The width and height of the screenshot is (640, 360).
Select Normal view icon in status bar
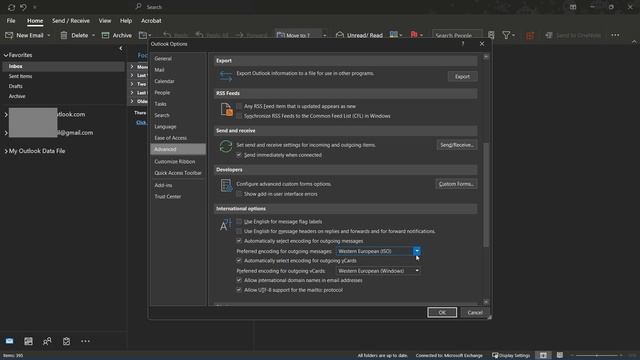pos(543,356)
